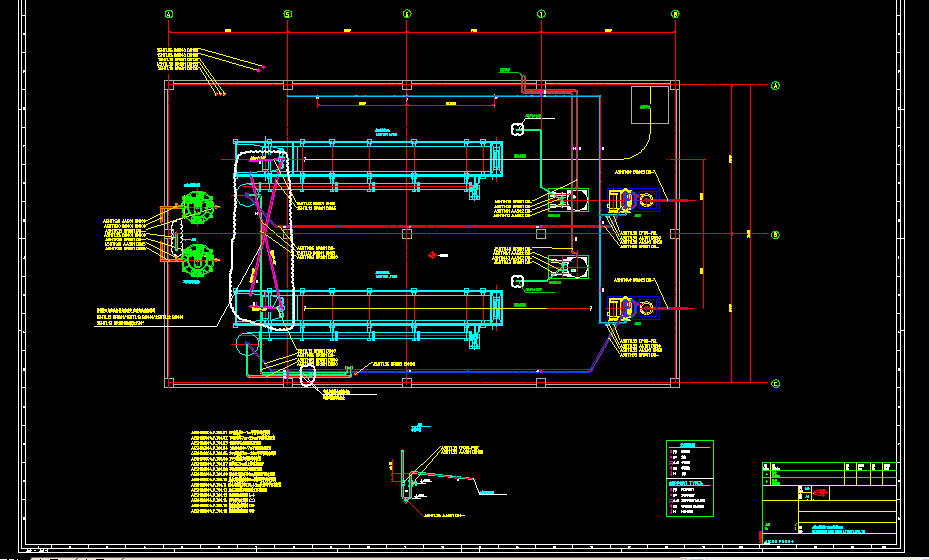This screenshot has width=929, height=560.
Task: Click the red arrow marker in plan center
Action: click(x=430, y=256)
